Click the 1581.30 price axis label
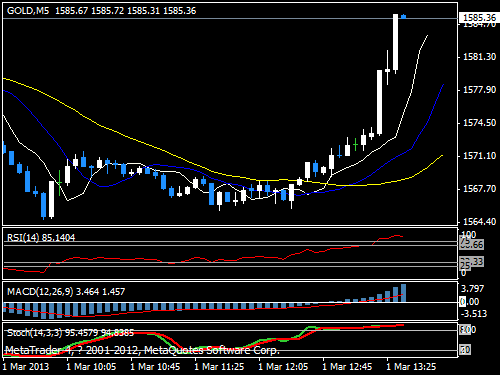This screenshot has height=375, width=500. click(479, 57)
